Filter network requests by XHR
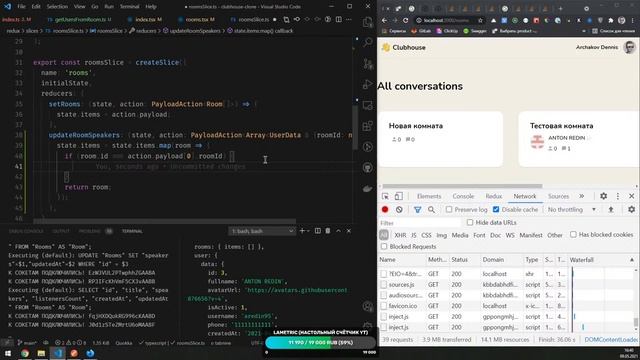 click(x=400, y=235)
